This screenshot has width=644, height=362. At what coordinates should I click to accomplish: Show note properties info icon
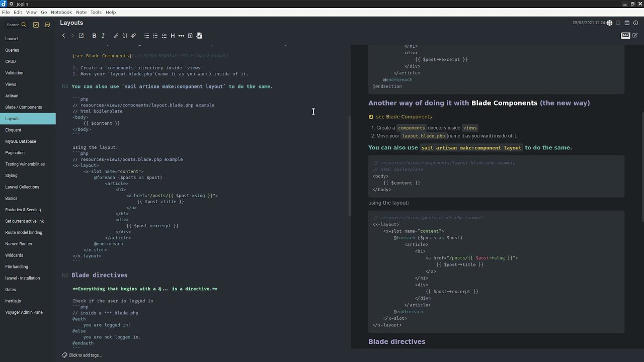(635, 23)
